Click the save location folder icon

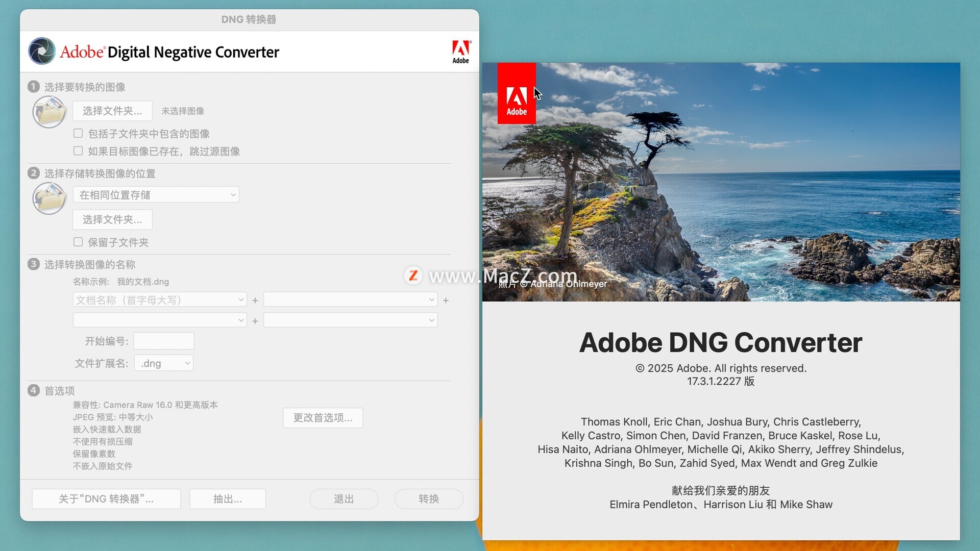50,198
